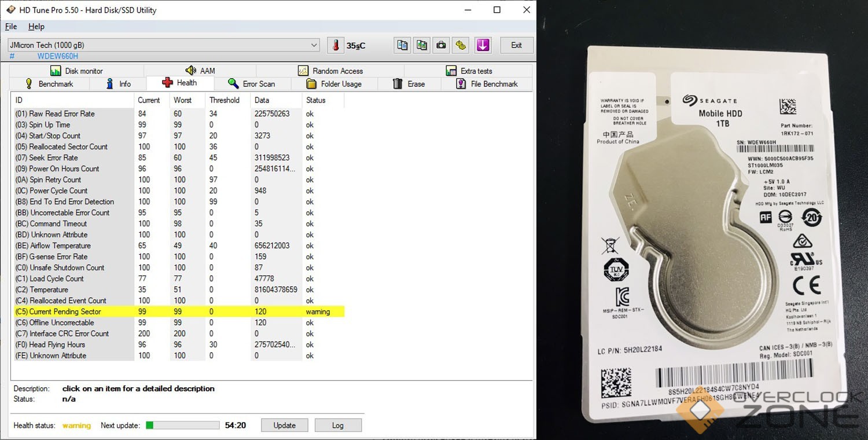This screenshot has height=440, width=868.
Task: Click the Data column header
Action: pyautogui.click(x=277, y=100)
